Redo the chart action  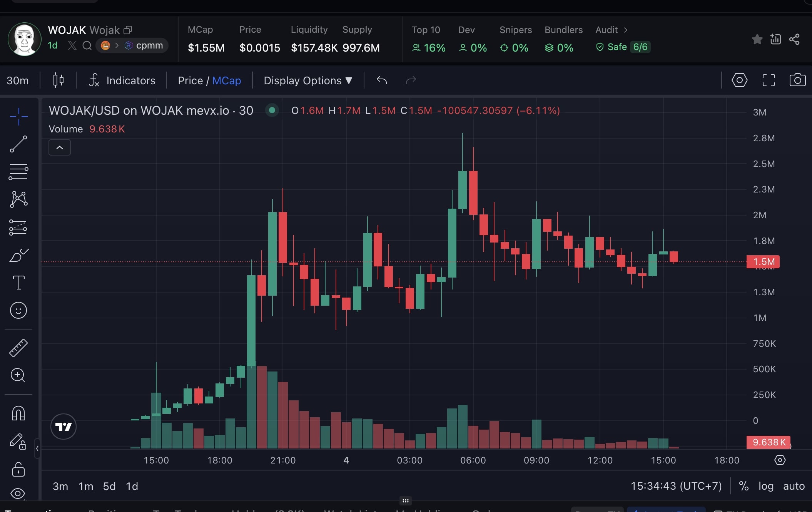[x=411, y=80]
